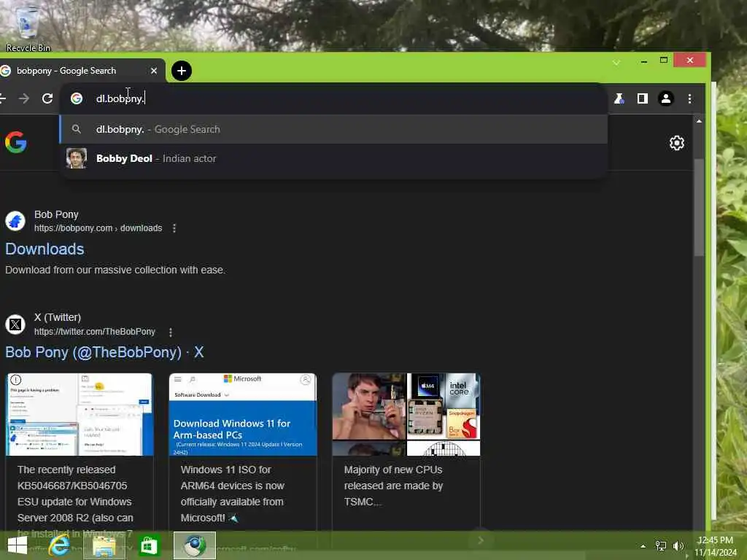Click the X (Twitter) favicon

point(15,324)
